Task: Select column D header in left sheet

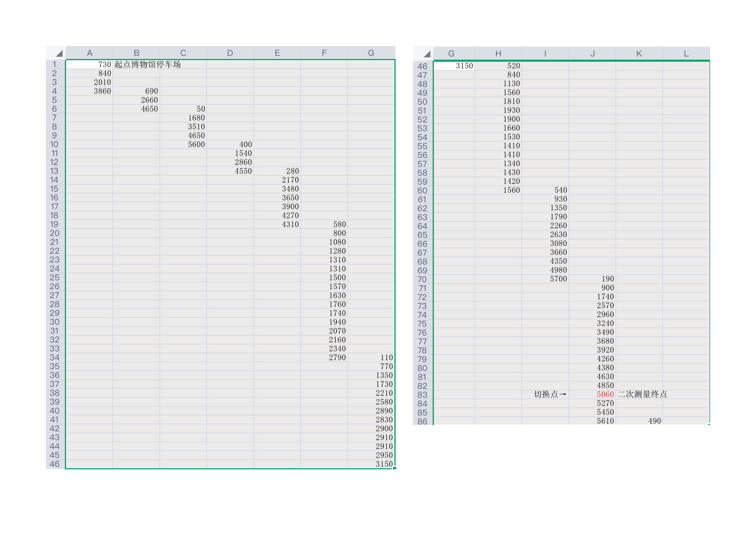Action: pyautogui.click(x=230, y=53)
